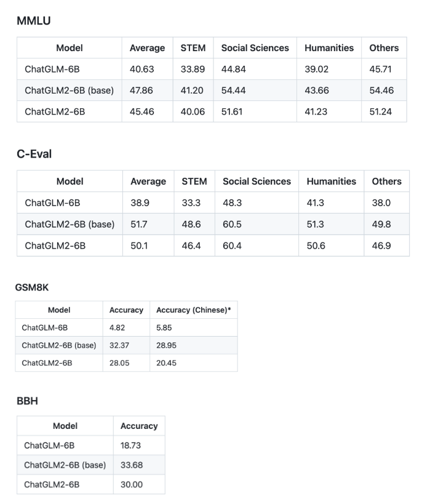Screen dimensions: 422x504
Task: Click the Accuracy (Chinese)* column header
Action: pos(193,310)
